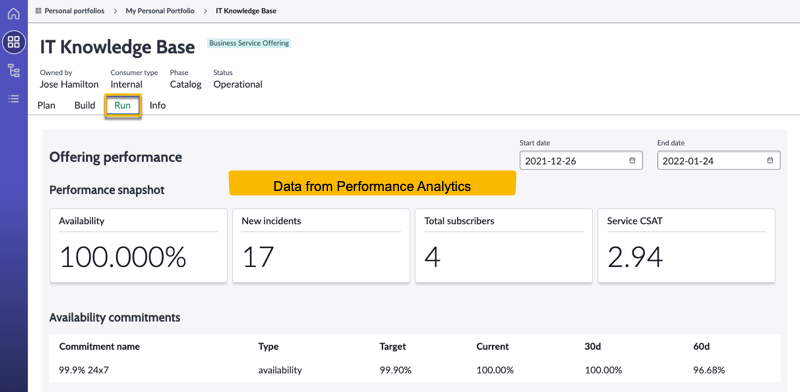Screen dimensions: 800x392
Task: Select the portfolios grid icon in sidebar
Action: tap(14, 42)
